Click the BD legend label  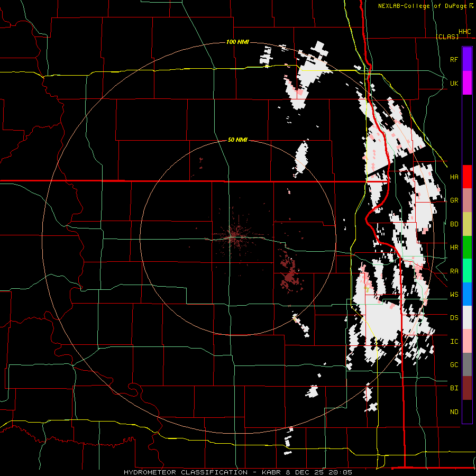click(x=454, y=224)
